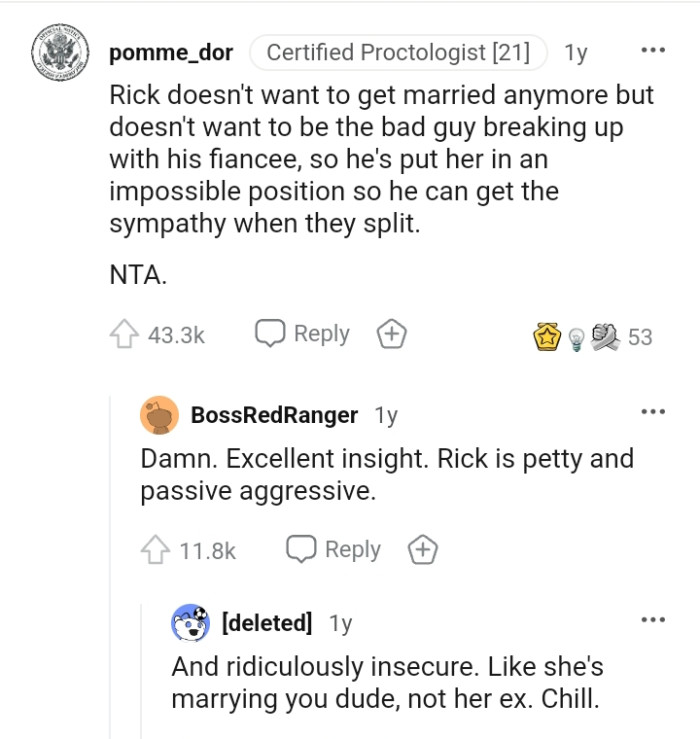Open pomme_dor's profile avatar
The width and height of the screenshot is (700, 739).
tap(59, 54)
